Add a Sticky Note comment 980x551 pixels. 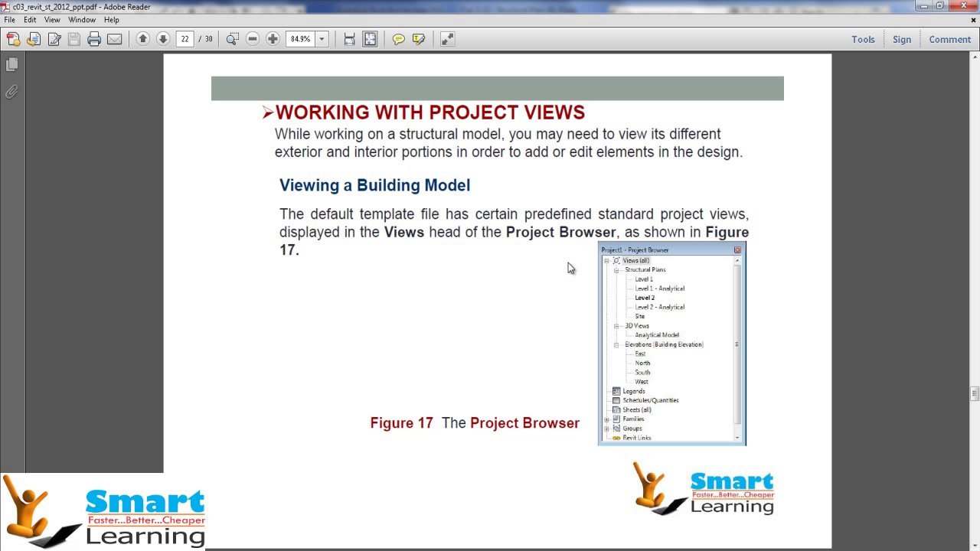pos(398,39)
